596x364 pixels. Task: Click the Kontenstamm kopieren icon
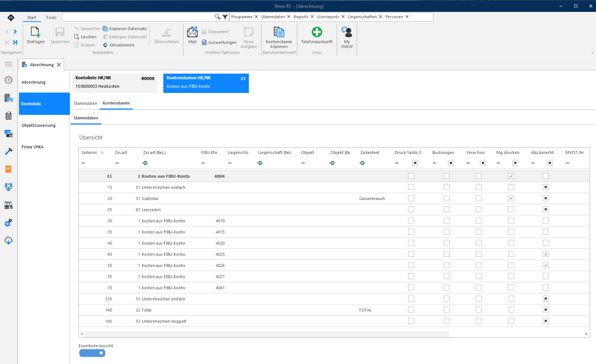pyautogui.click(x=278, y=32)
